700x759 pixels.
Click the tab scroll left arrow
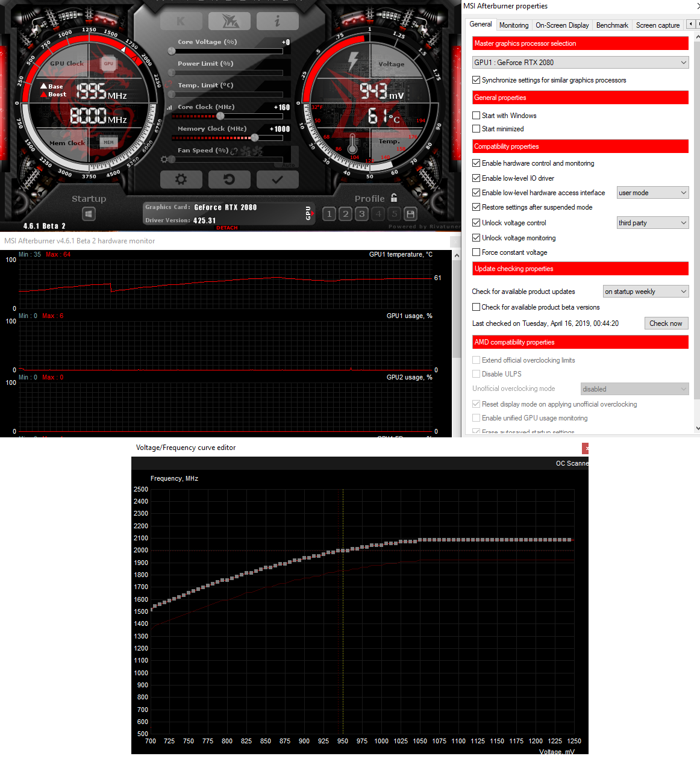(690, 24)
